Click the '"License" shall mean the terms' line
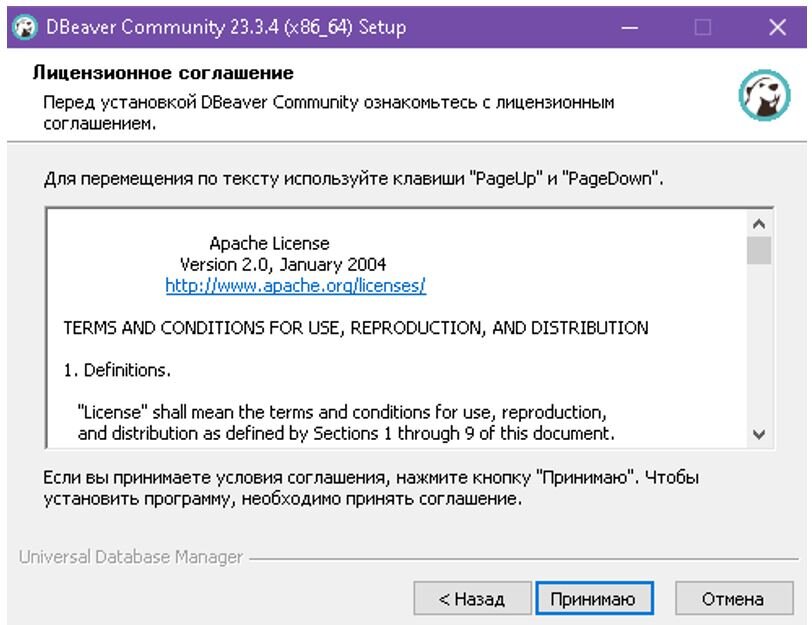This screenshot has height=625, width=812. [x=342, y=412]
